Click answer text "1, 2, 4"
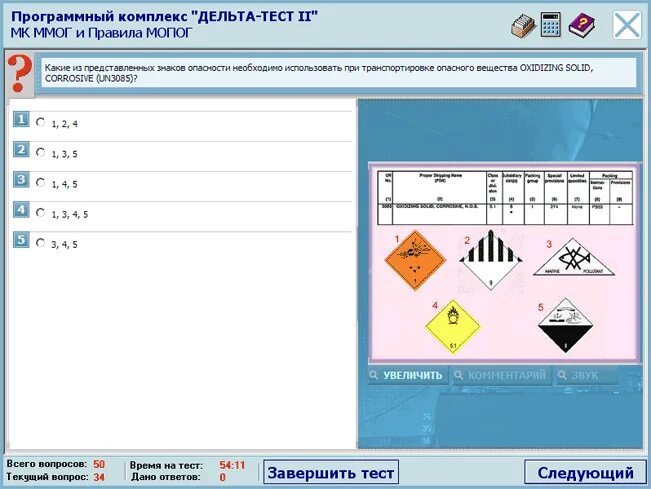 64,124
